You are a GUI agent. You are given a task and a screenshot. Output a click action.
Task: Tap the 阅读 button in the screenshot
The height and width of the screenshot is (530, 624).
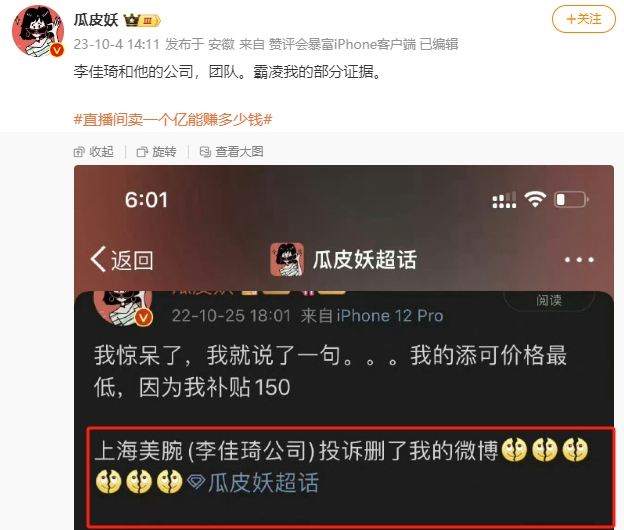point(549,300)
